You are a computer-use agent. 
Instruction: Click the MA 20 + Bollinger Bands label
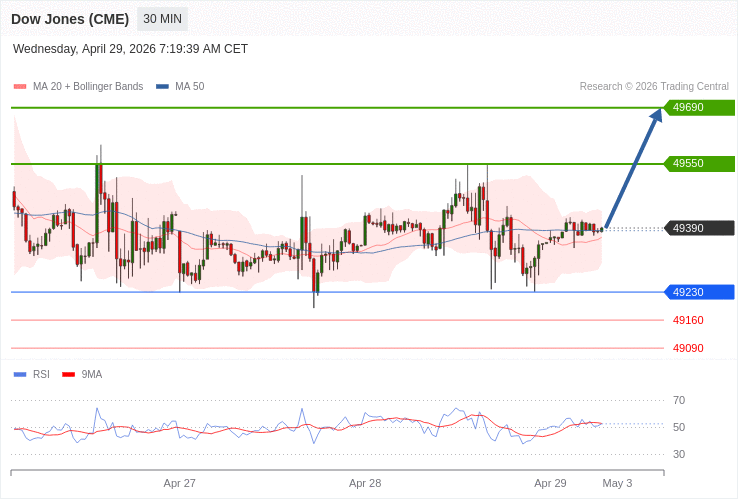click(x=88, y=87)
